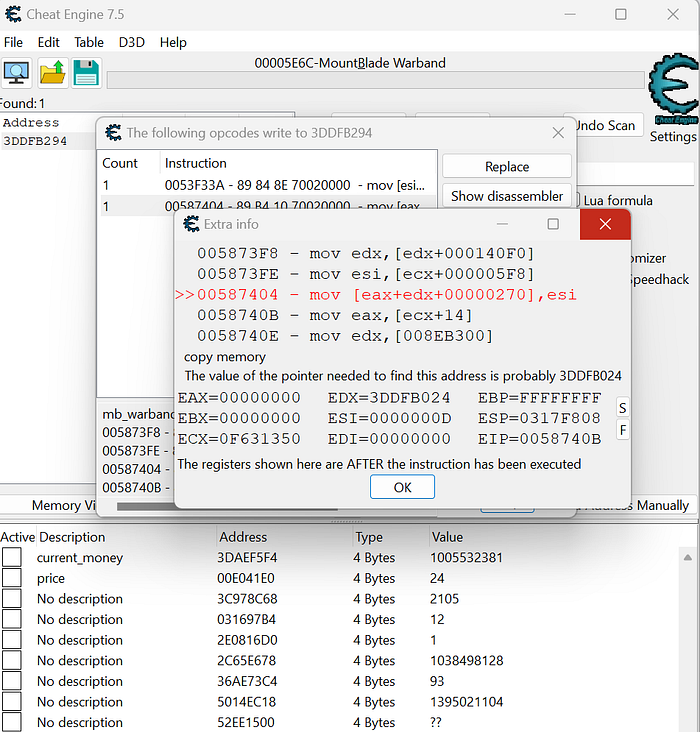
Task: Click the EIP=0058740B register value
Action: (539, 439)
